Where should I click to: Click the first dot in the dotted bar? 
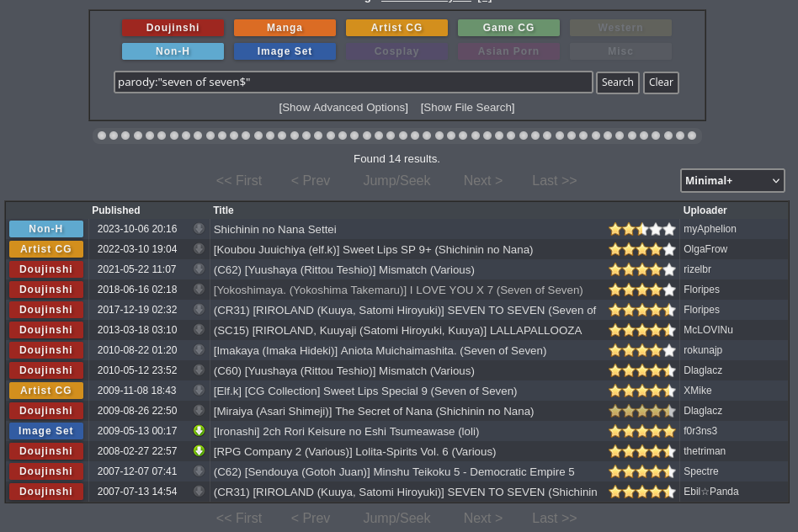[x=102, y=136]
